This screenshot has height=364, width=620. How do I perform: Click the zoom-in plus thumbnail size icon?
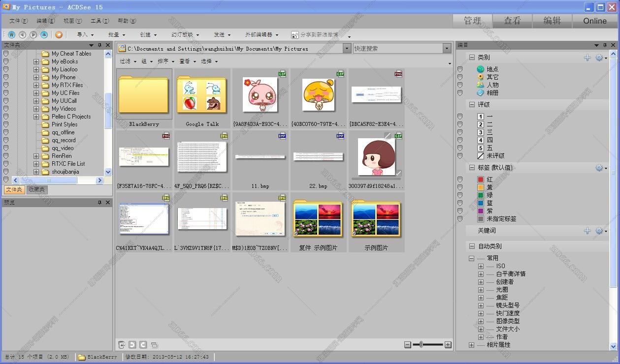pyautogui.click(x=448, y=345)
